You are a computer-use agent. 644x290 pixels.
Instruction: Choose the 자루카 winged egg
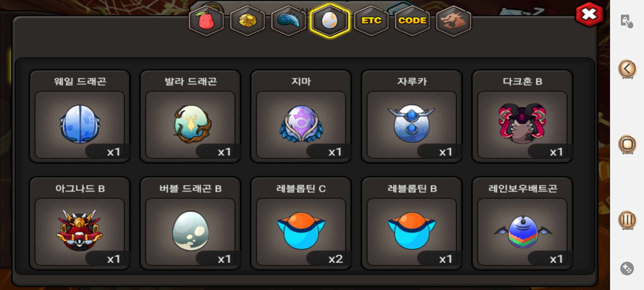coord(412,116)
